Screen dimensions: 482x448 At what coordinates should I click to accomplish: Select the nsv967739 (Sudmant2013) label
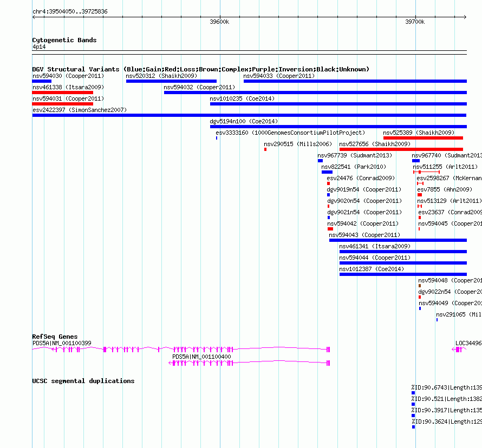tap(355, 155)
